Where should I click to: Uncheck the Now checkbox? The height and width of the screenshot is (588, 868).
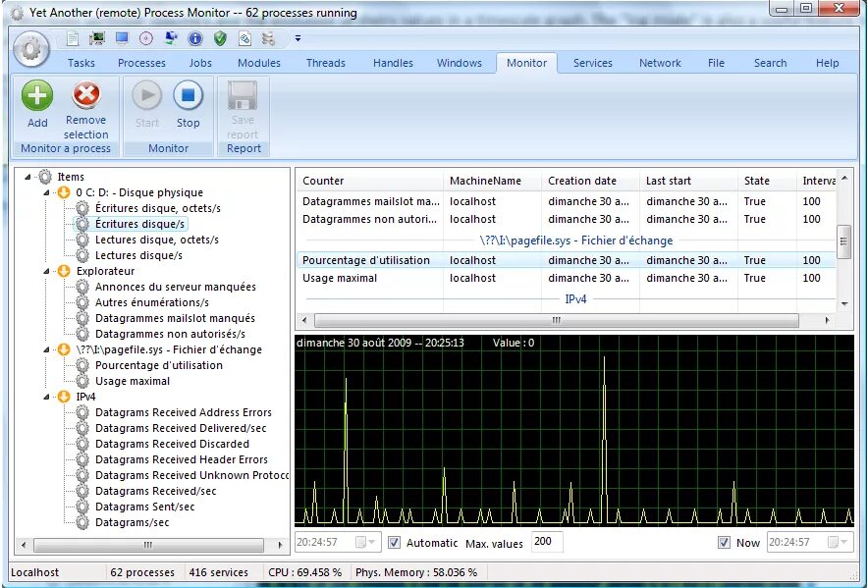click(724, 543)
